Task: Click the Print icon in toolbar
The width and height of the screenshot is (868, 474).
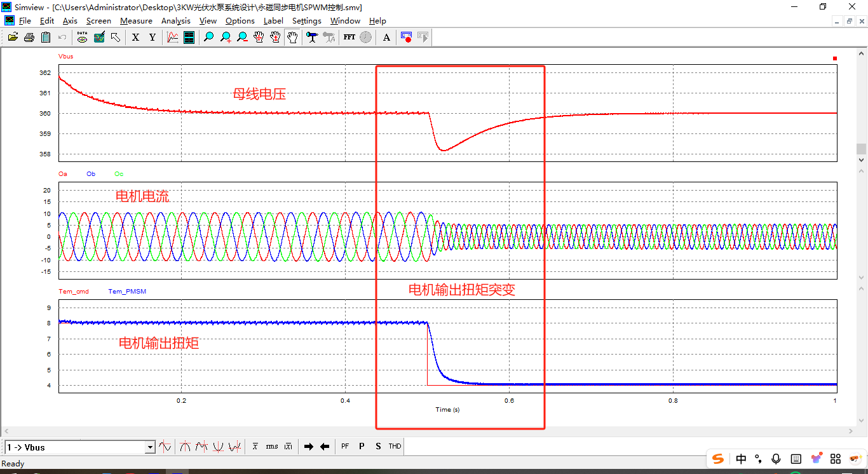Action: [x=29, y=37]
